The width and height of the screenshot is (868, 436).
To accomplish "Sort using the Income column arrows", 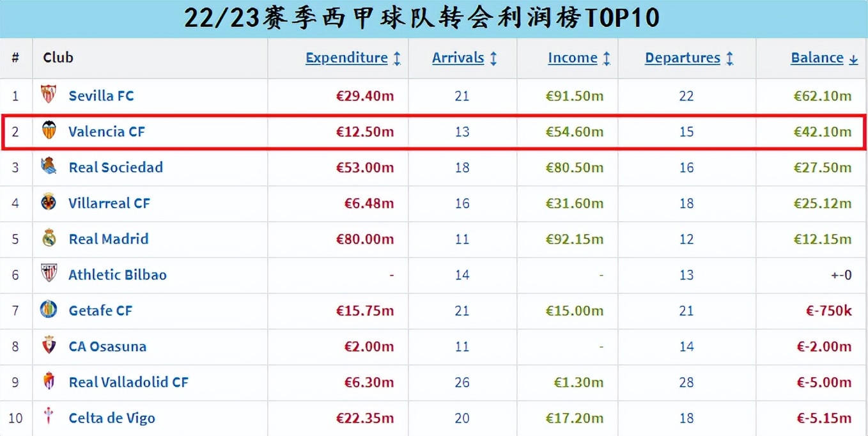I will 607,58.
